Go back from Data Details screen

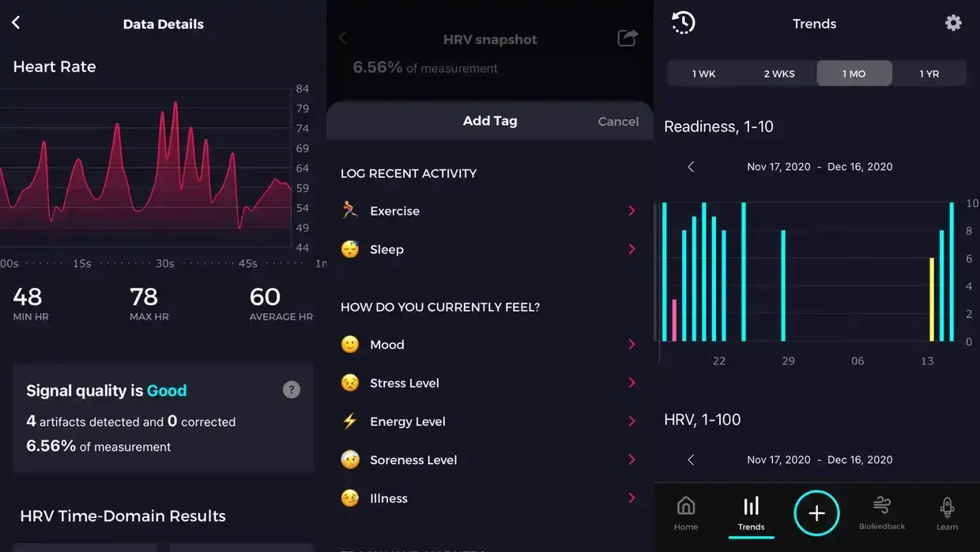coord(16,23)
